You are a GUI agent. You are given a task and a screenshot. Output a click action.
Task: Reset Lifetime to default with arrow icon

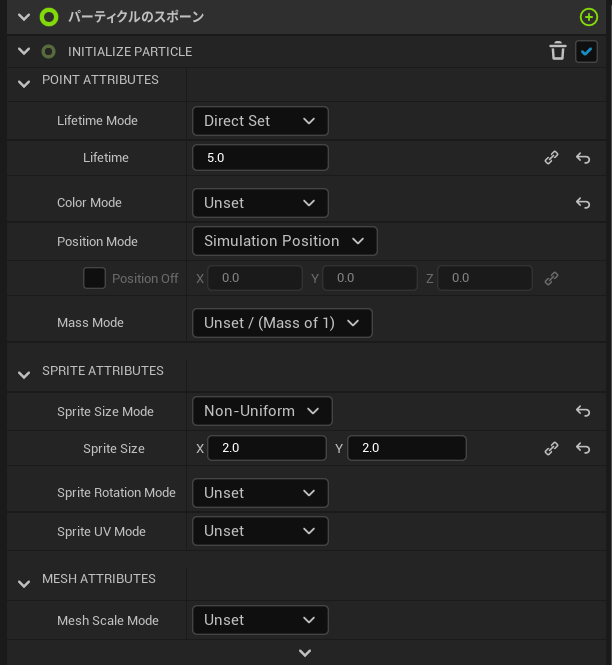click(583, 158)
